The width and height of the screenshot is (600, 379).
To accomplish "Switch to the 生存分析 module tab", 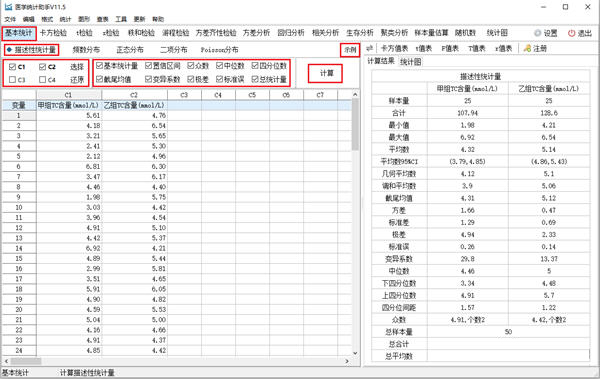I will [x=360, y=33].
